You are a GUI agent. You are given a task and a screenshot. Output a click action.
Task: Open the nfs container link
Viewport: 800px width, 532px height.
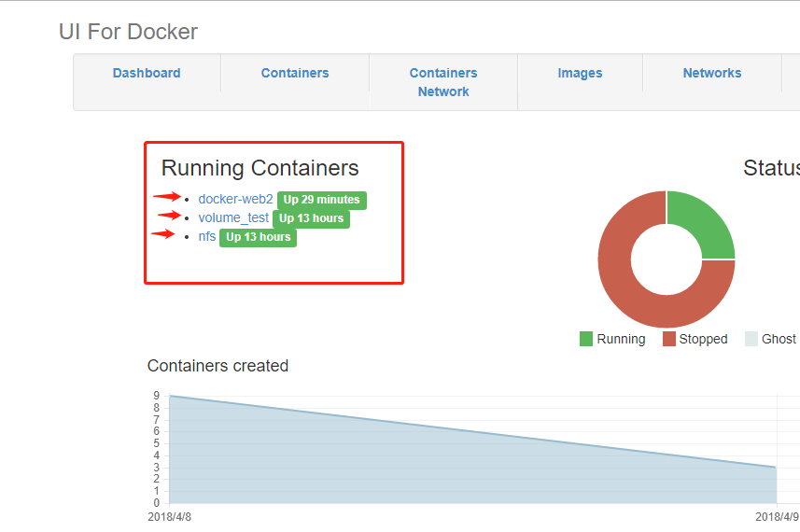point(207,236)
